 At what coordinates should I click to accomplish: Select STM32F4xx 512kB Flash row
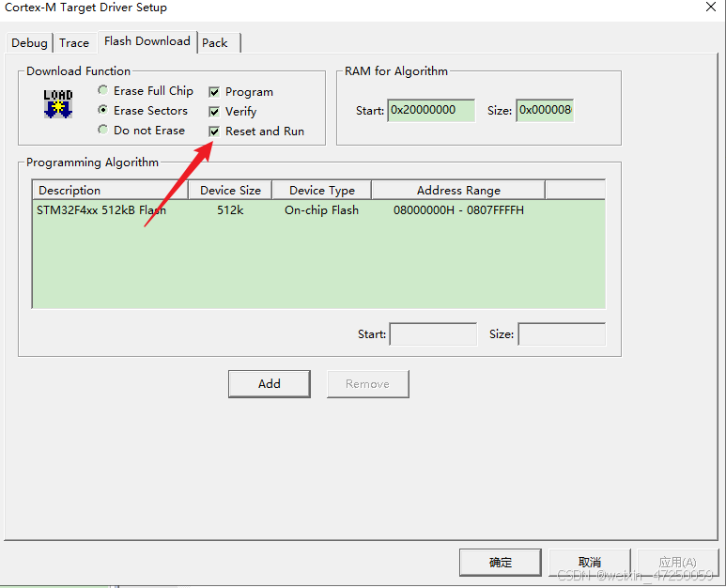(x=318, y=210)
